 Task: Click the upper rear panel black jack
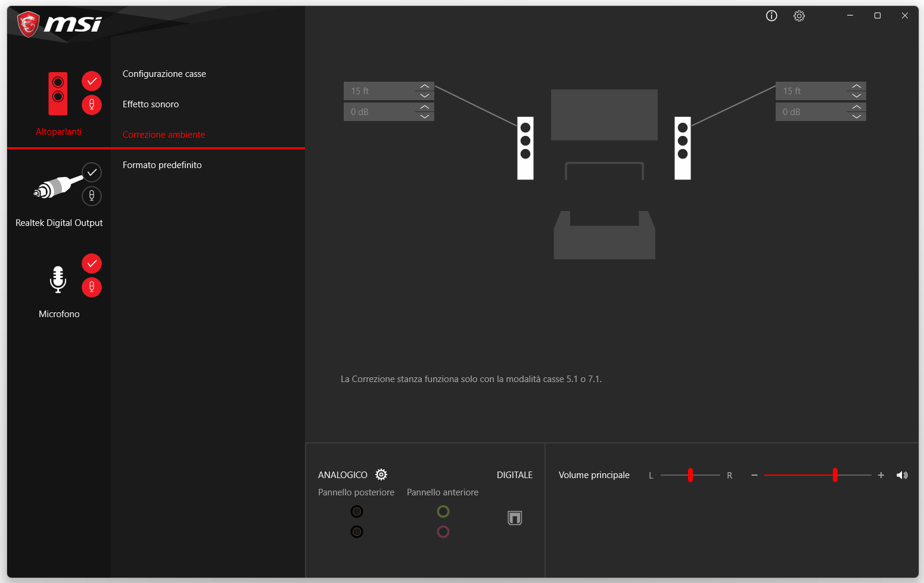357,511
